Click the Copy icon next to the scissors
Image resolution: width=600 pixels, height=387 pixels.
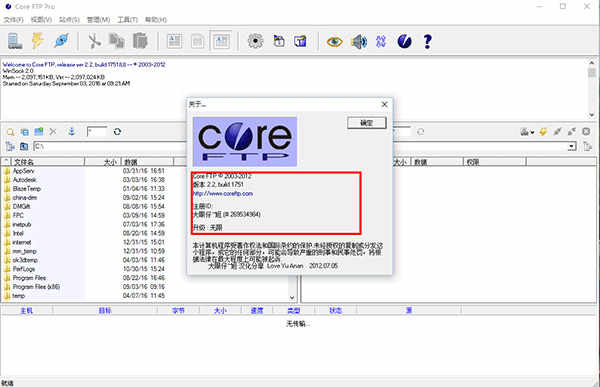click(x=117, y=41)
